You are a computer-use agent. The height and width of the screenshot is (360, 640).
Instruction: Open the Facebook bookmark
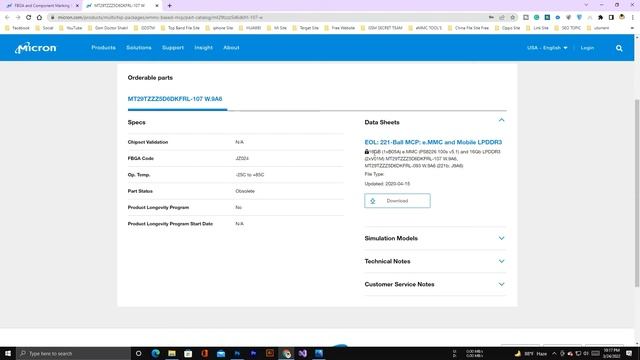pos(17,28)
